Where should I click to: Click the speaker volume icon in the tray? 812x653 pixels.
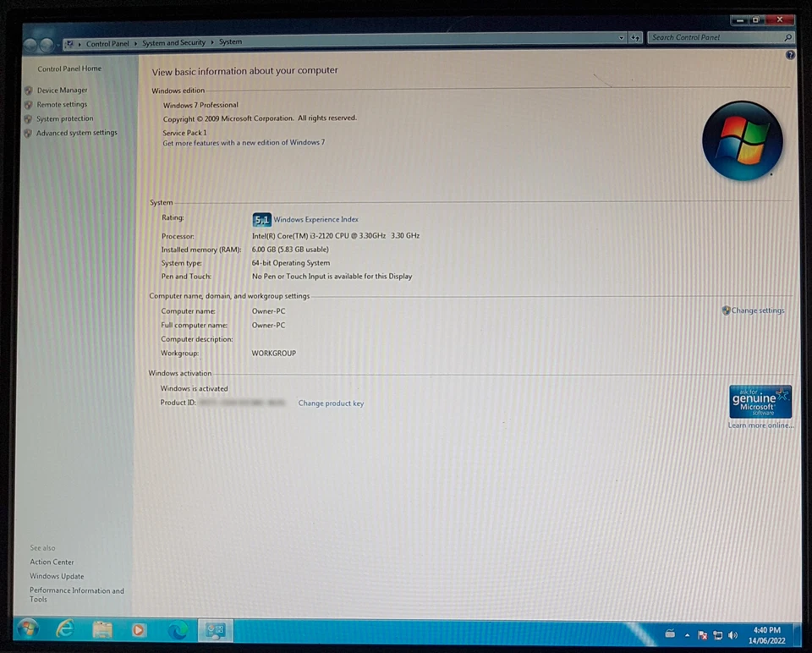click(732, 634)
